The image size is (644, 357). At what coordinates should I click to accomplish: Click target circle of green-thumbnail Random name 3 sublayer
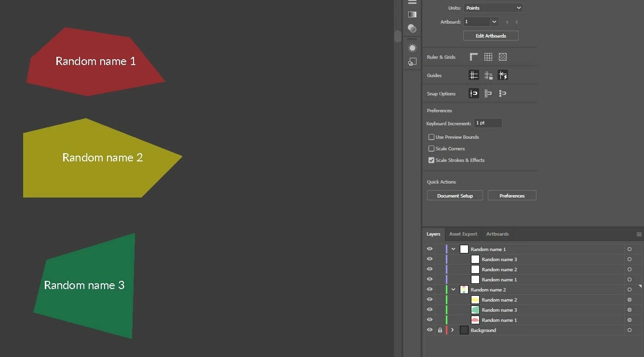[x=630, y=310]
